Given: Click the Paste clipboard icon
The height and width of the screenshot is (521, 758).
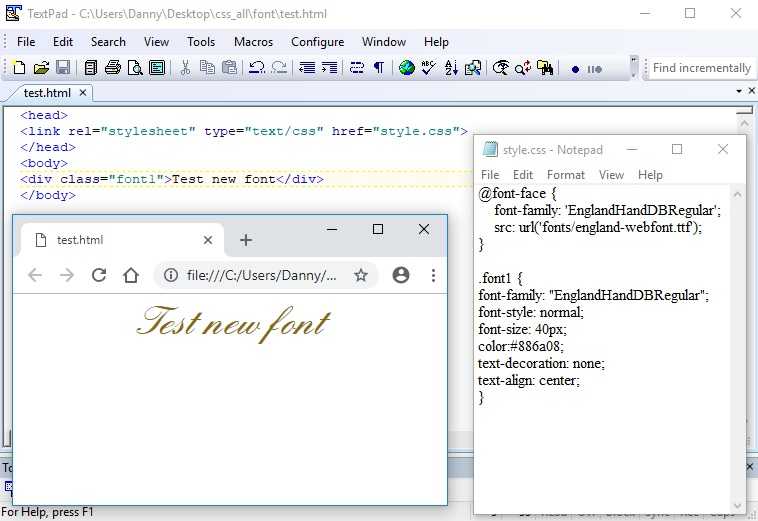Looking at the screenshot, I should pyautogui.click(x=229, y=68).
